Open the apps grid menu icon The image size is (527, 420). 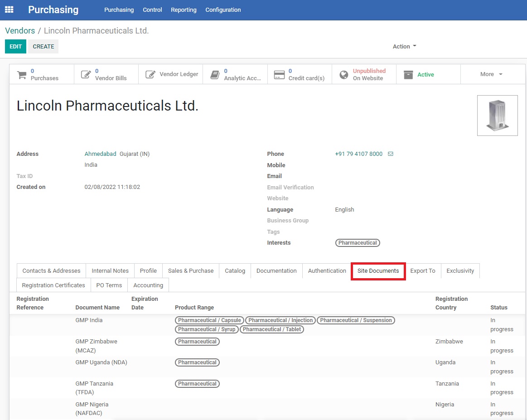point(9,10)
